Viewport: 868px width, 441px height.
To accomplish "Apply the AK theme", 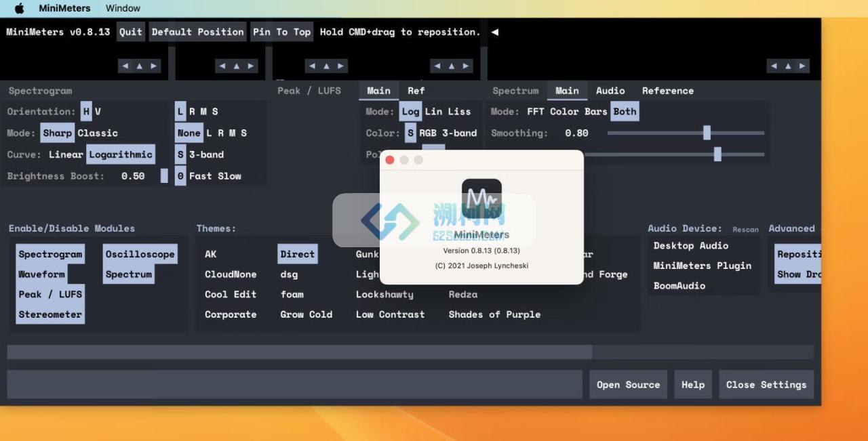I will pyautogui.click(x=211, y=254).
